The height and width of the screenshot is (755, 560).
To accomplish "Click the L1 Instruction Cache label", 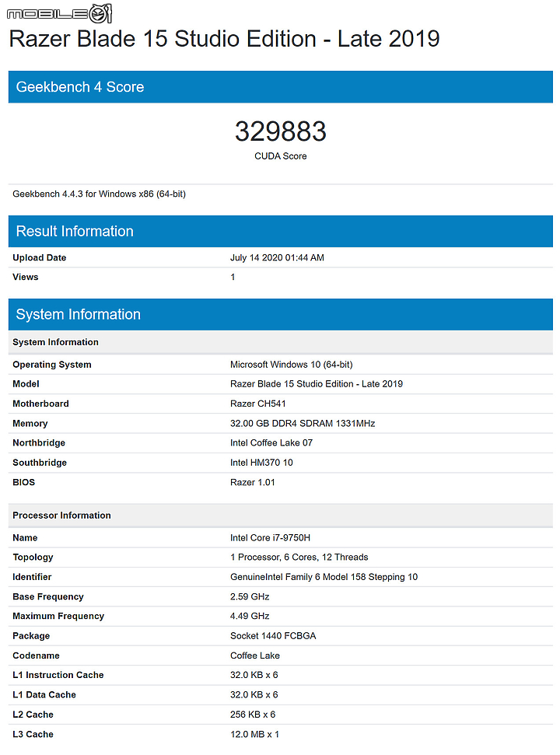I will 58,675.
